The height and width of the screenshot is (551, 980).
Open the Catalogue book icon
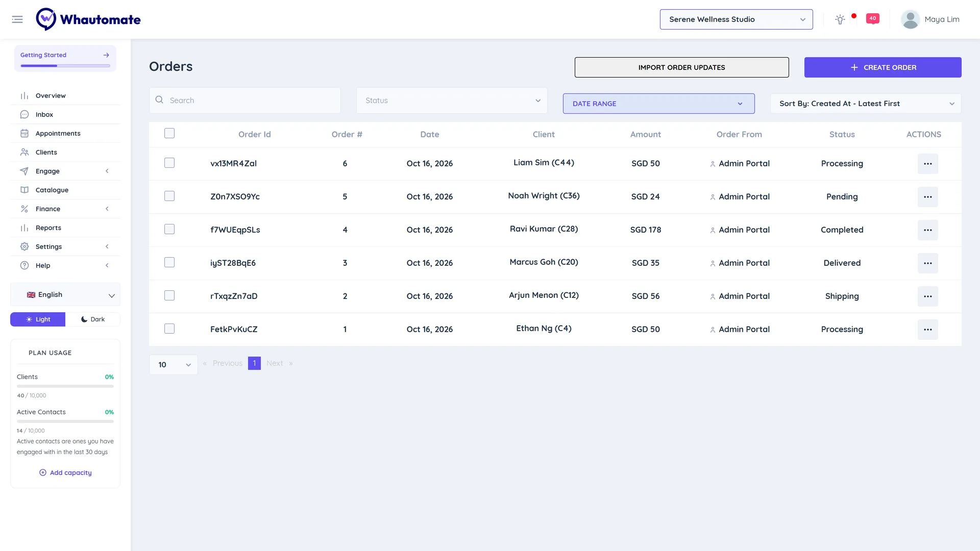coord(24,190)
